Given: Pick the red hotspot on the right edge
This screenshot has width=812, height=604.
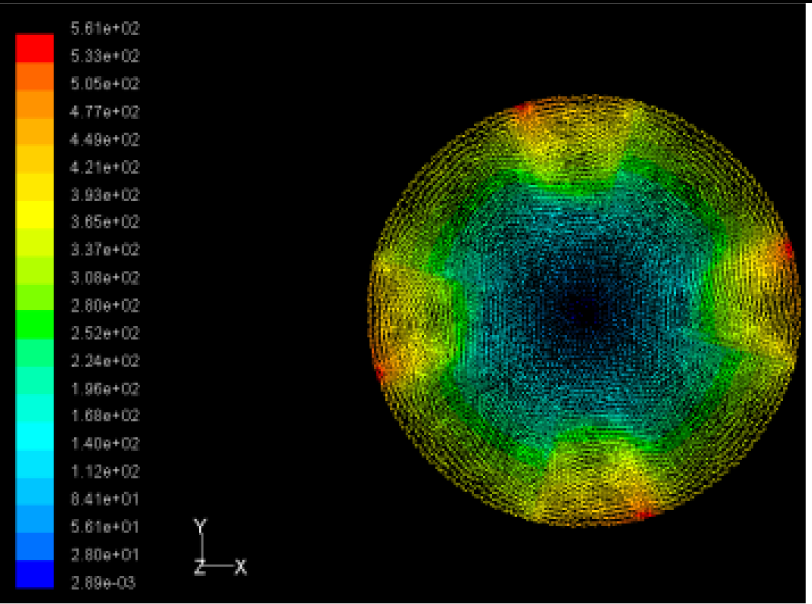Looking at the screenshot, I should click(x=787, y=249).
